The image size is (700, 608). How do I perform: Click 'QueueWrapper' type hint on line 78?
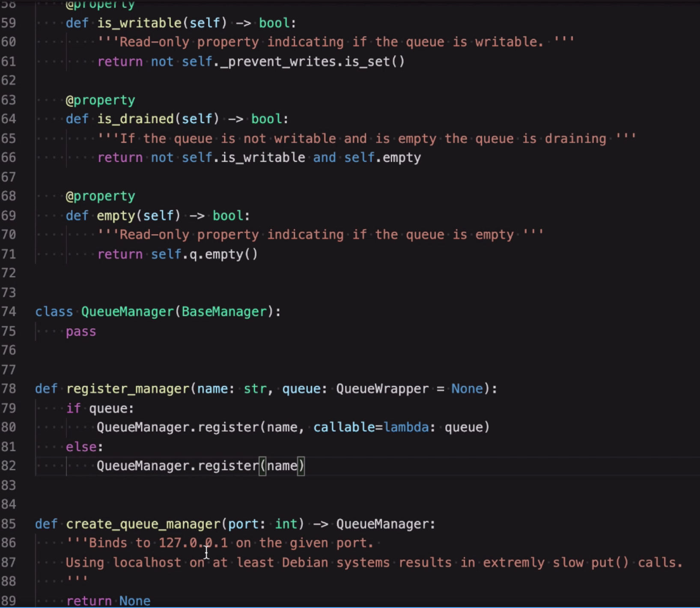[x=382, y=389]
